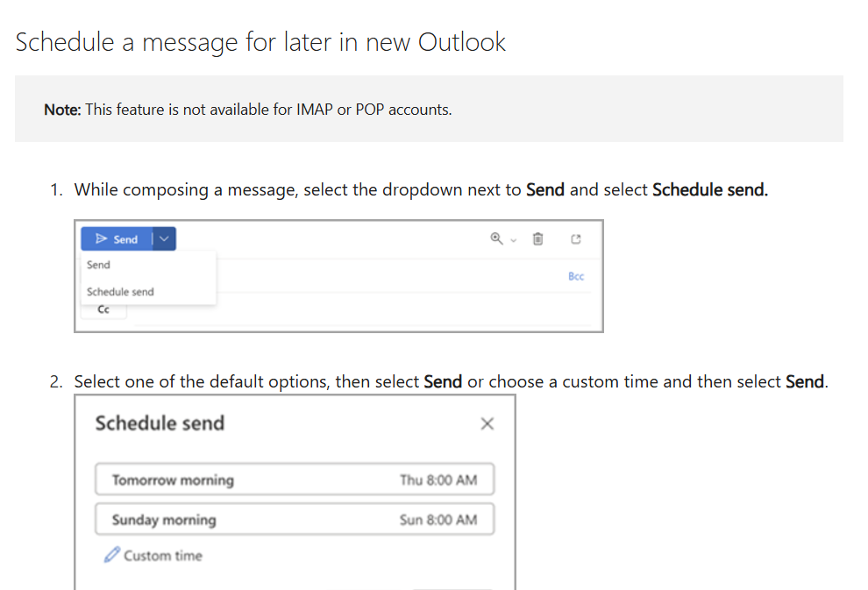
Task: Click the Sun 8:00 AM time text
Action: 438,520
